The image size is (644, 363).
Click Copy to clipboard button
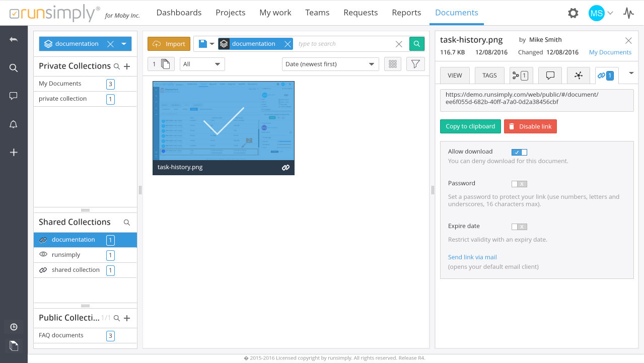click(470, 126)
